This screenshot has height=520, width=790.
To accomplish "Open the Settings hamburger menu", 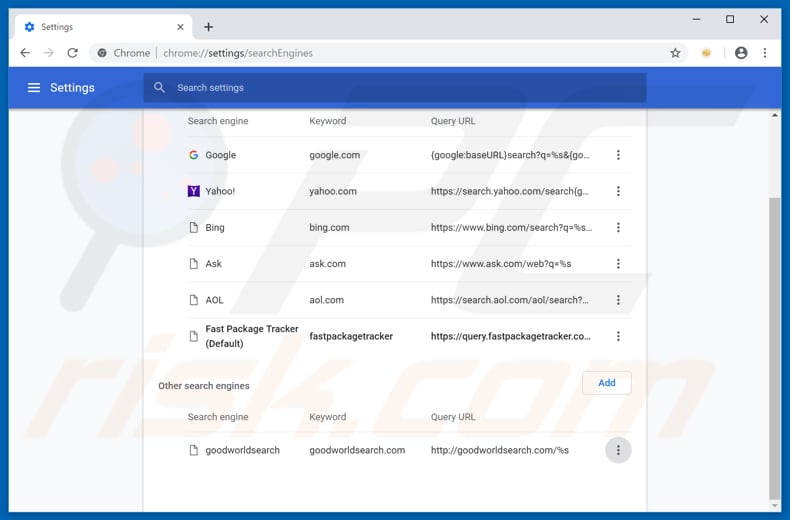I will (34, 88).
